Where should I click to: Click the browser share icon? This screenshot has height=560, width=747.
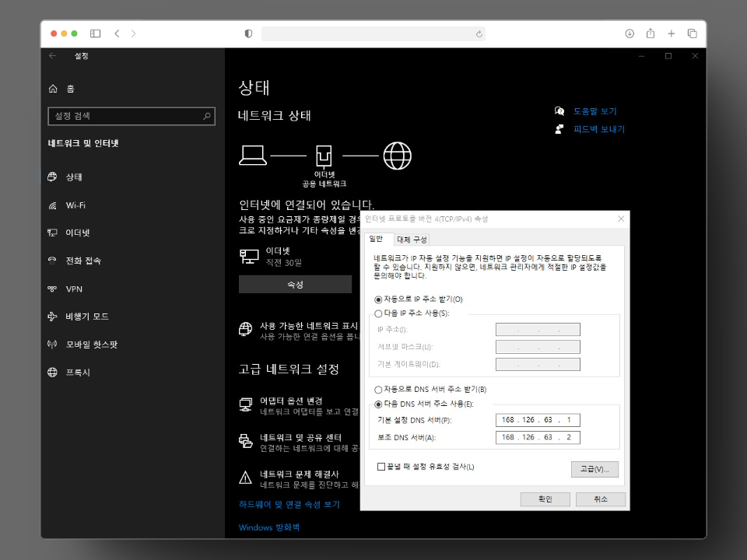pyautogui.click(x=651, y=33)
